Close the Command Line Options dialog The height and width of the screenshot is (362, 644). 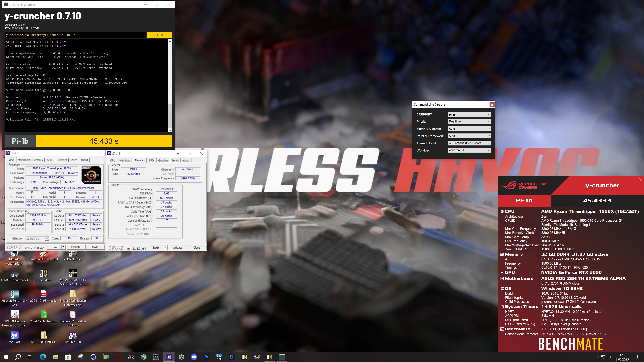pyautogui.click(x=492, y=105)
